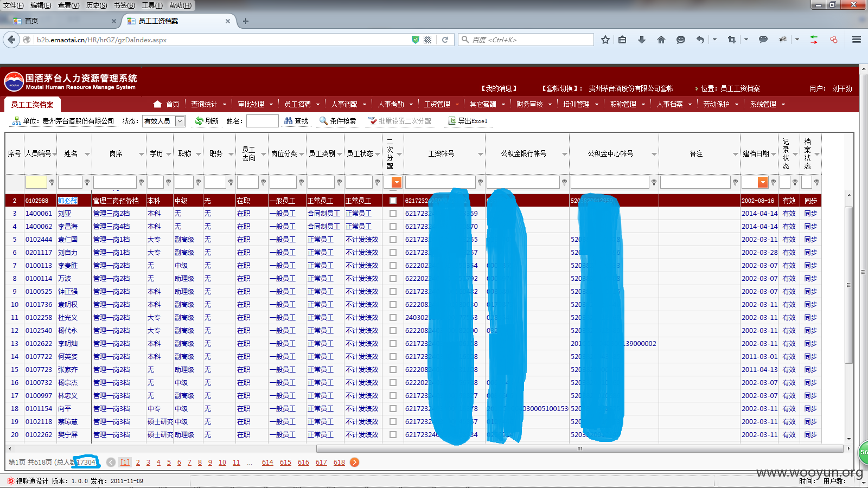Viewport: 868px width, 488px height.
Task: Click the QR code icon in address bar
Action: tap(427, 40)
